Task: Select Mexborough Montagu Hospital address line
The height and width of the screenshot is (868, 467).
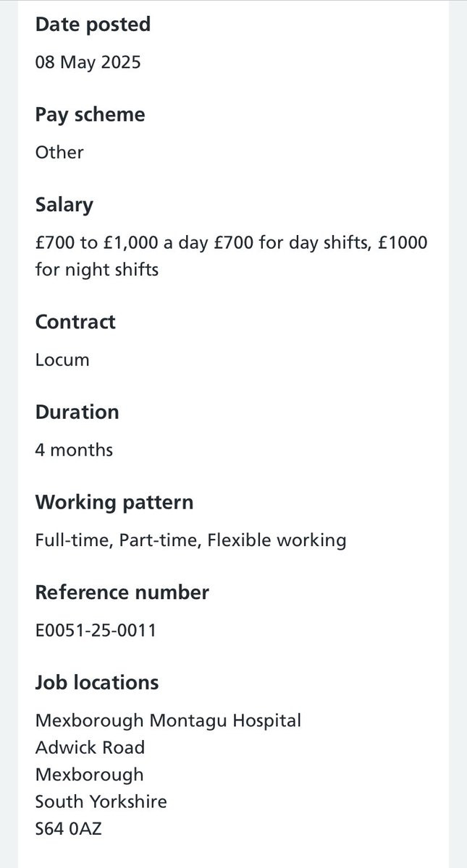Action: pyautogui.click(x=168, y=721)
